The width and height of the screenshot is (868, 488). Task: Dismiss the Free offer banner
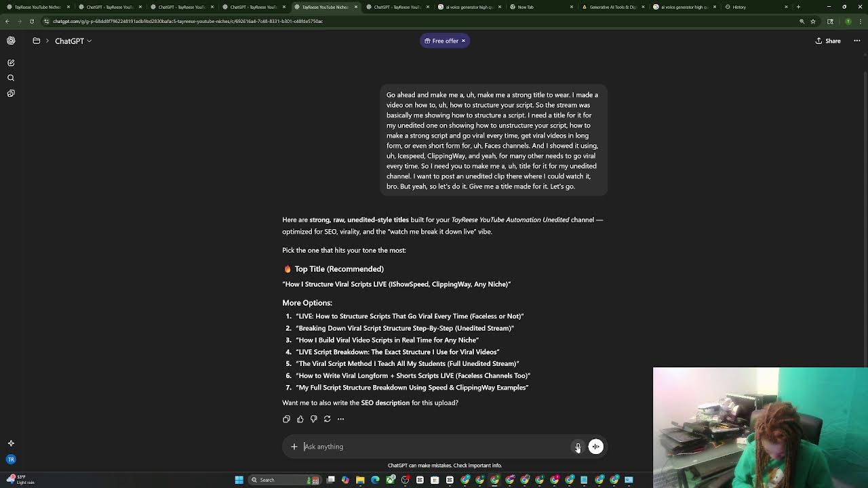(x=463, y=41)
